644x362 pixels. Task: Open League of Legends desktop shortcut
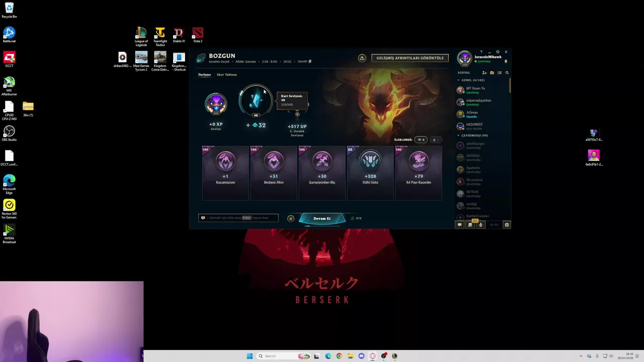(x=141, y=37)
